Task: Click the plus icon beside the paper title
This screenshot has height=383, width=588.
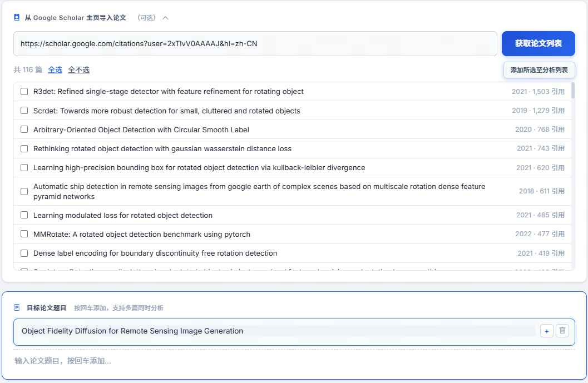Action: (x=546, y=331)
